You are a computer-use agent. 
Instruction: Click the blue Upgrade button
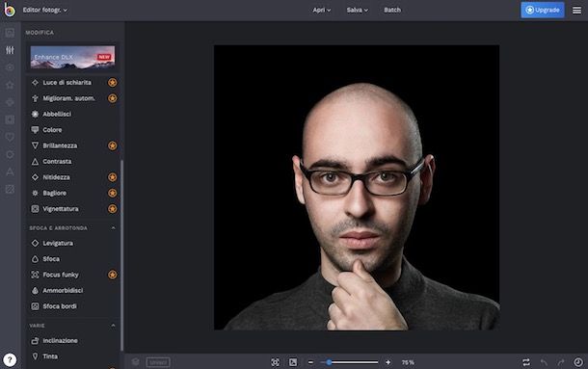[543, 11]
